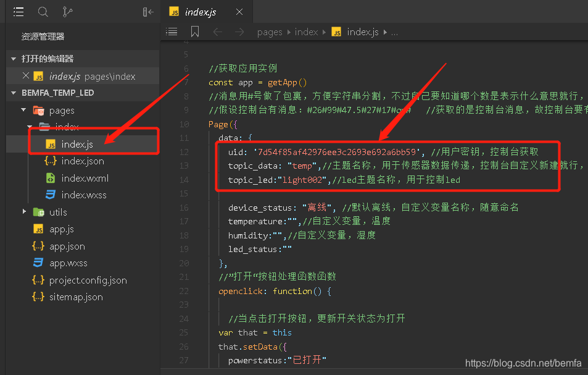
Task: Click the "light002" string on line 14
Action: (302, 180)
